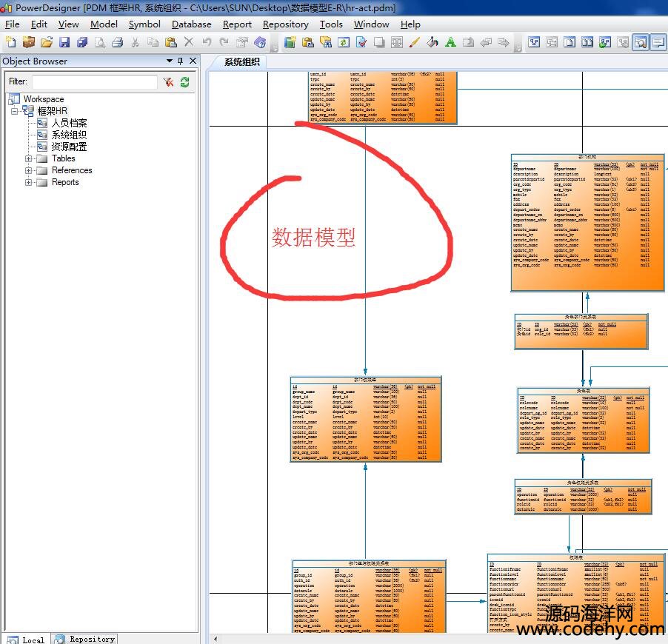This screenshot has width=668, height=644.
Task: Click the Open folder toolbar icon
Action: pos(47,42)
